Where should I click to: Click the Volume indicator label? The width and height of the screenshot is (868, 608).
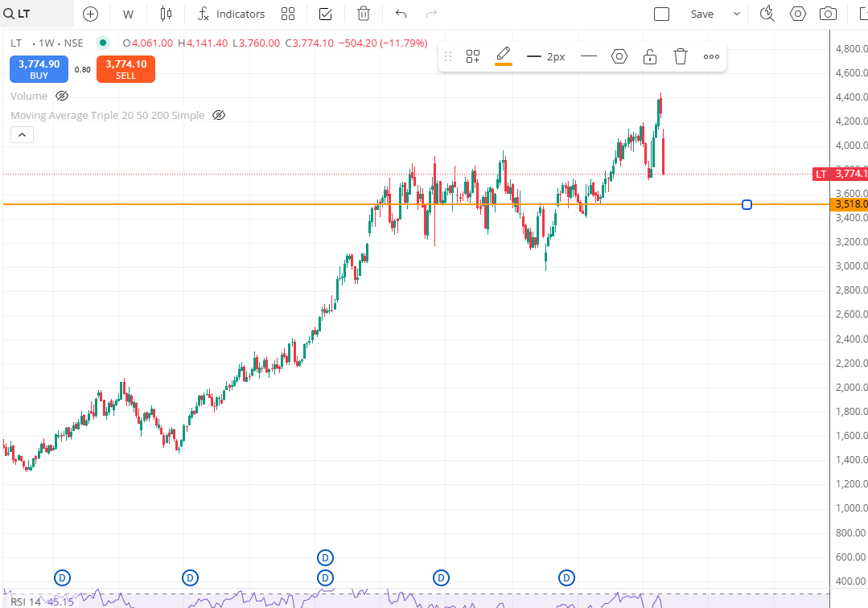(x=29, y=97)
